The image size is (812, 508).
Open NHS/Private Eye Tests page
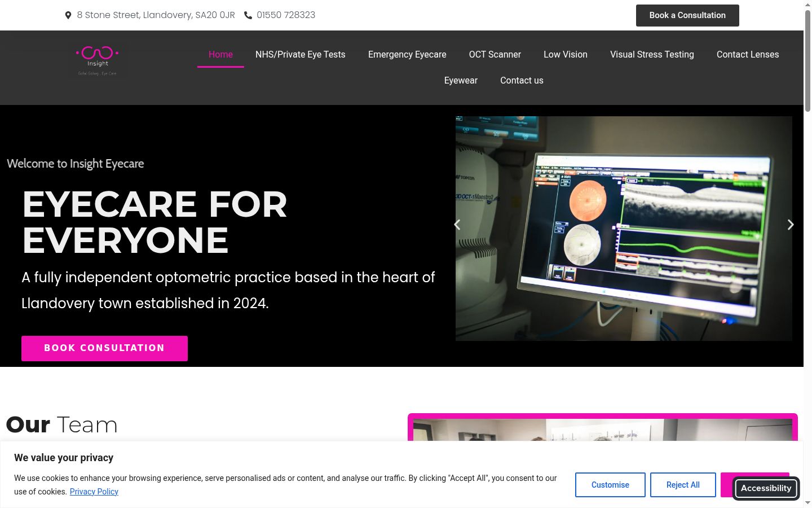tap(301, 54)
